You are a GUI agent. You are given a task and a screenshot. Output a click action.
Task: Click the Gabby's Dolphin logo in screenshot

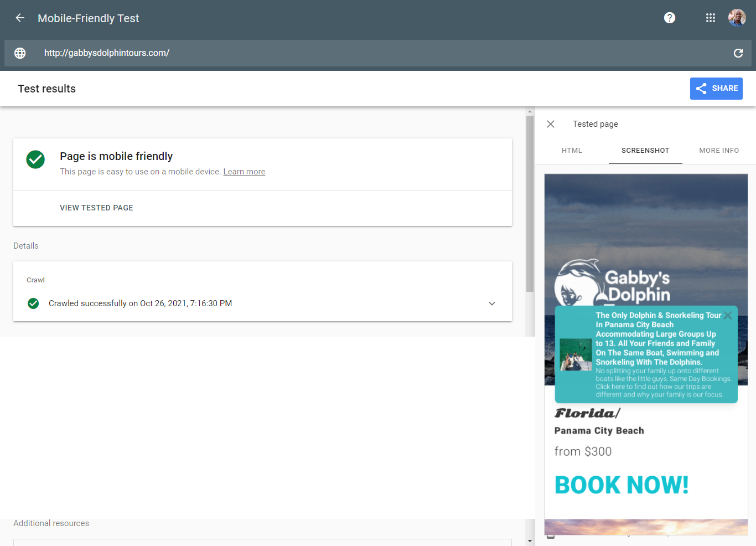click(x=613, y=282)
